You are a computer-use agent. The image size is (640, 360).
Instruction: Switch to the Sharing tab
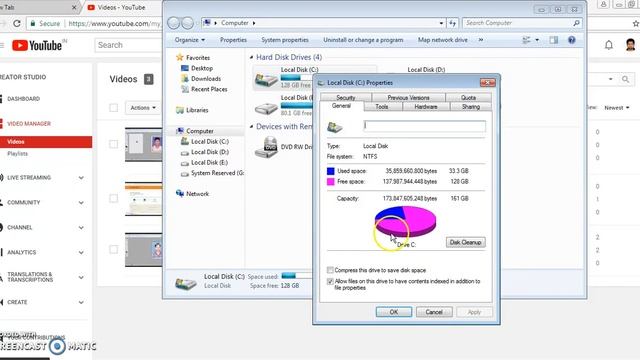[x=471, y=107]
